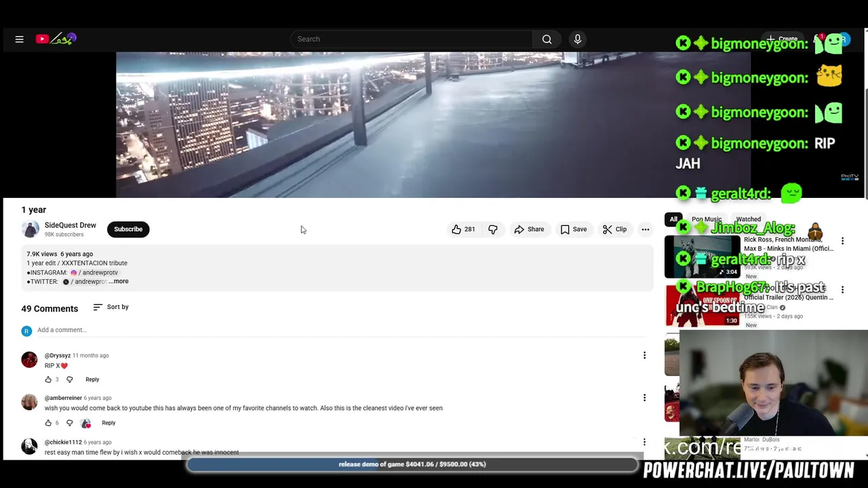
Task: Dislike the RIP X comment
Action: 69,380
